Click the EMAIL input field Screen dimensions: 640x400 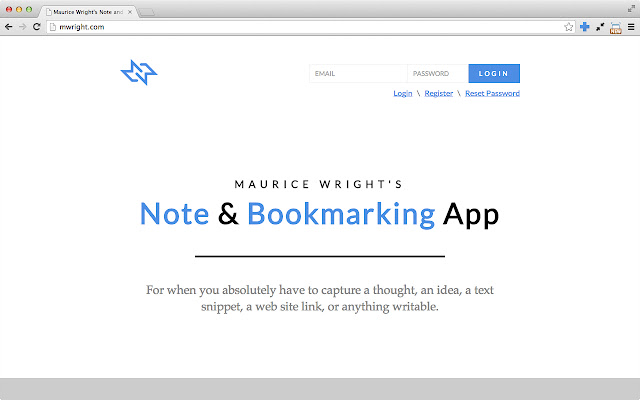point(358,73)
